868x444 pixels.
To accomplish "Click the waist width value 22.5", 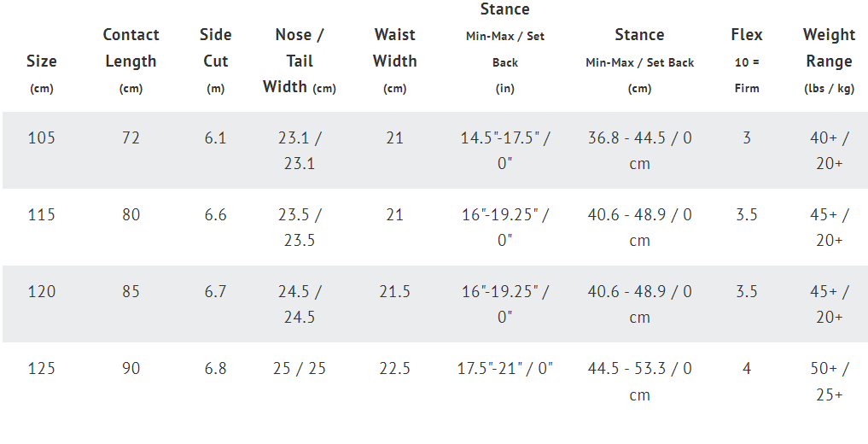I will 394,369.
